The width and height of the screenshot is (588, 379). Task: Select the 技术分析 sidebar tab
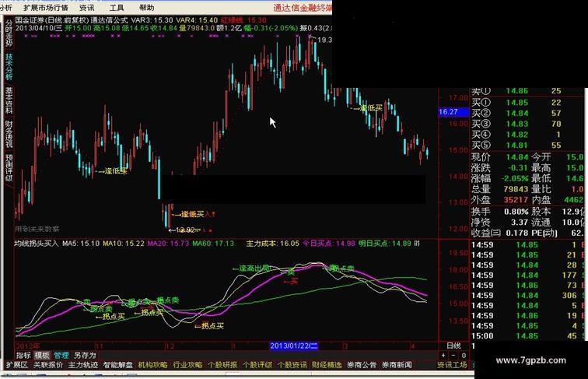9,66
